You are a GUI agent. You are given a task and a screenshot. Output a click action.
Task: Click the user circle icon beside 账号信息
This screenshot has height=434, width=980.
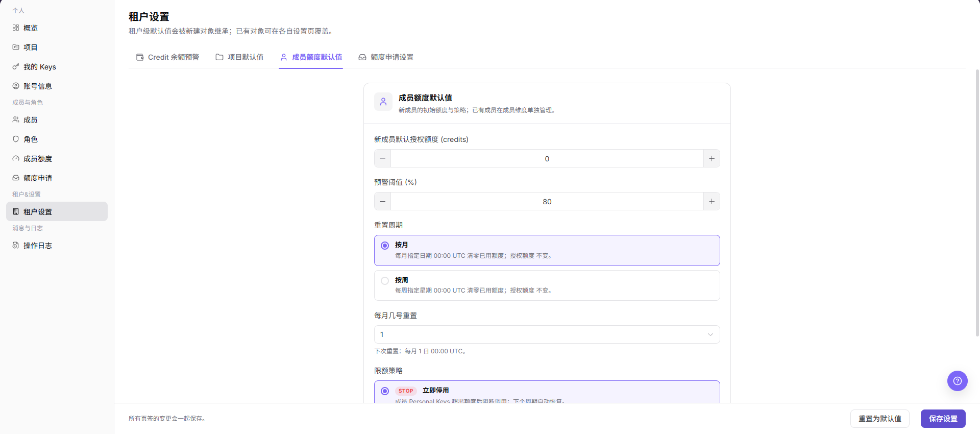(16, 86)
